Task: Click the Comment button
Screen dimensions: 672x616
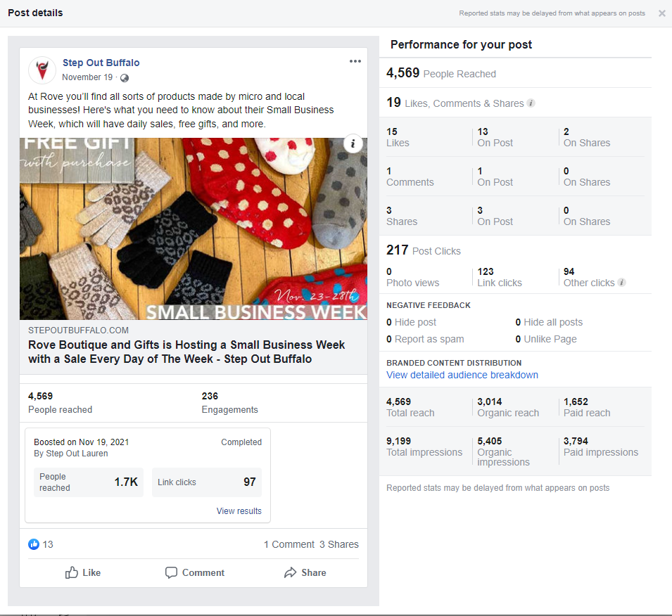Action: tap(195, 572)
